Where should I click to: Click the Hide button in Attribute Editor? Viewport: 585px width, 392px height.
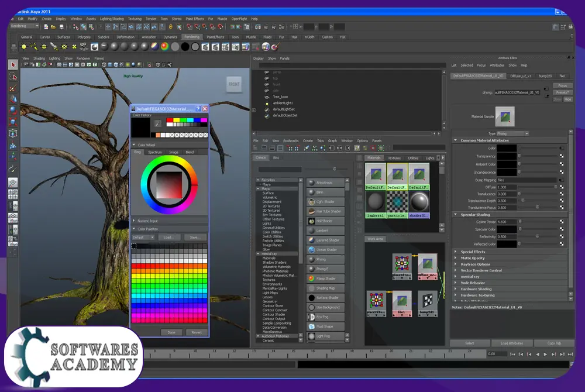pos(567,99)
